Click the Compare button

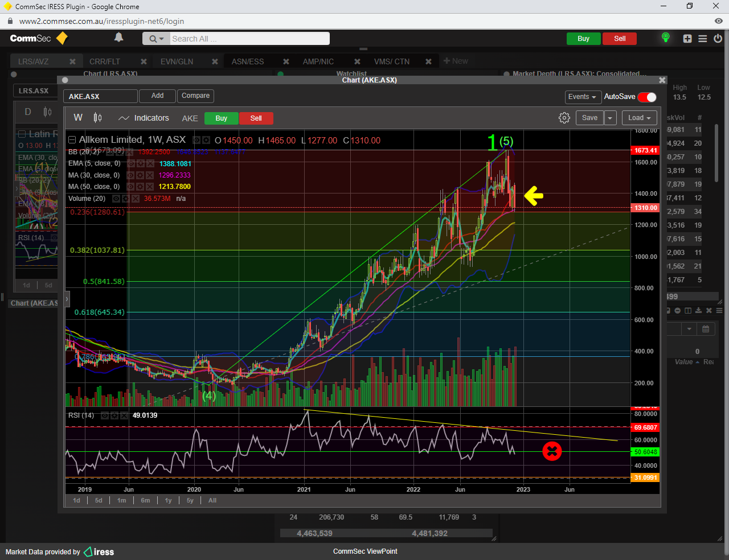pyautogui.click(x=195, y=96)
